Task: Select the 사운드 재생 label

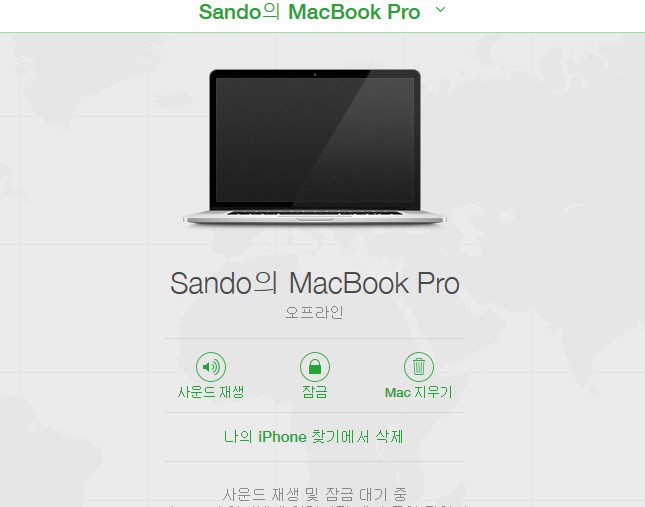Action: click(211, 392)
